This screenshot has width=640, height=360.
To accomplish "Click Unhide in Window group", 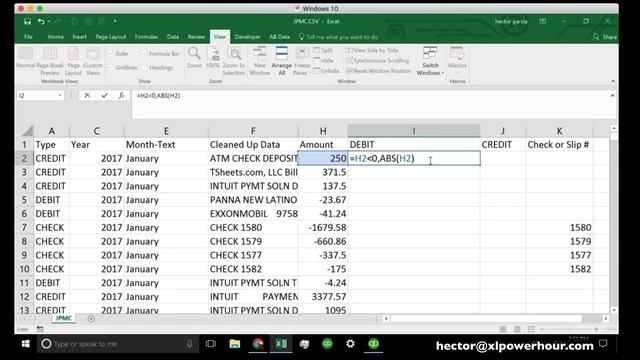I will [326, 71].
